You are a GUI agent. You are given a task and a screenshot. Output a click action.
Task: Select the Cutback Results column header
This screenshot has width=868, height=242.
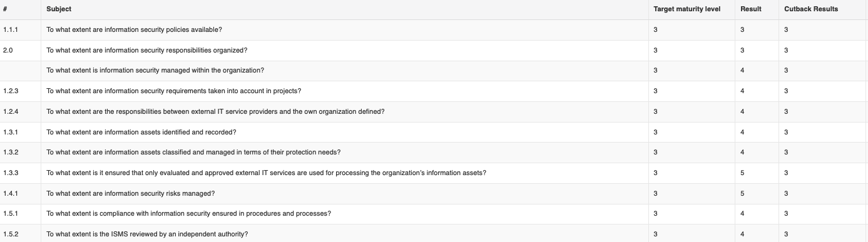tap(811, 9)
